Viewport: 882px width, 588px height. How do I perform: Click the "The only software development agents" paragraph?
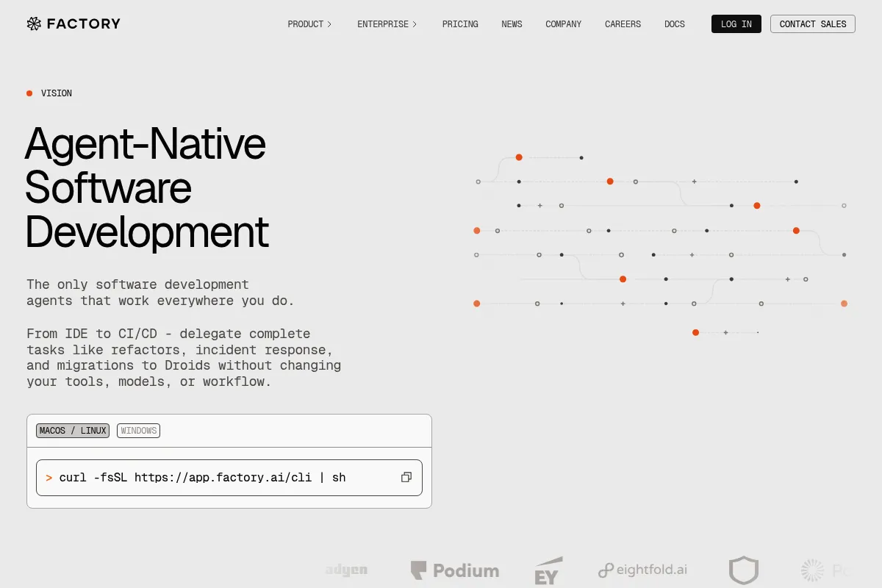pos(160,293)
